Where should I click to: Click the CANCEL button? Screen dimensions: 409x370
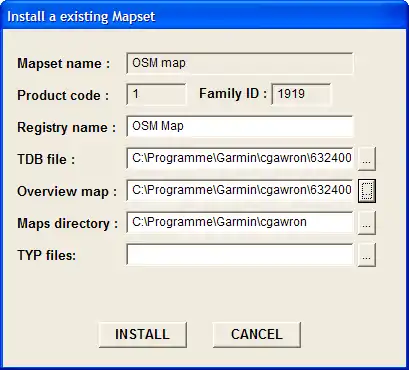(x=257, y=335)
